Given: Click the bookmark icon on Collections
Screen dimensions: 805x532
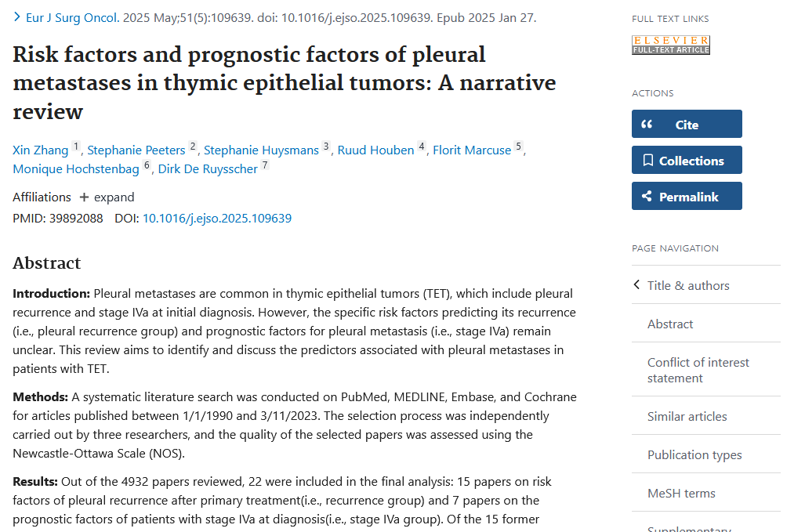Looking at the screenshot, I should (647, 161).
